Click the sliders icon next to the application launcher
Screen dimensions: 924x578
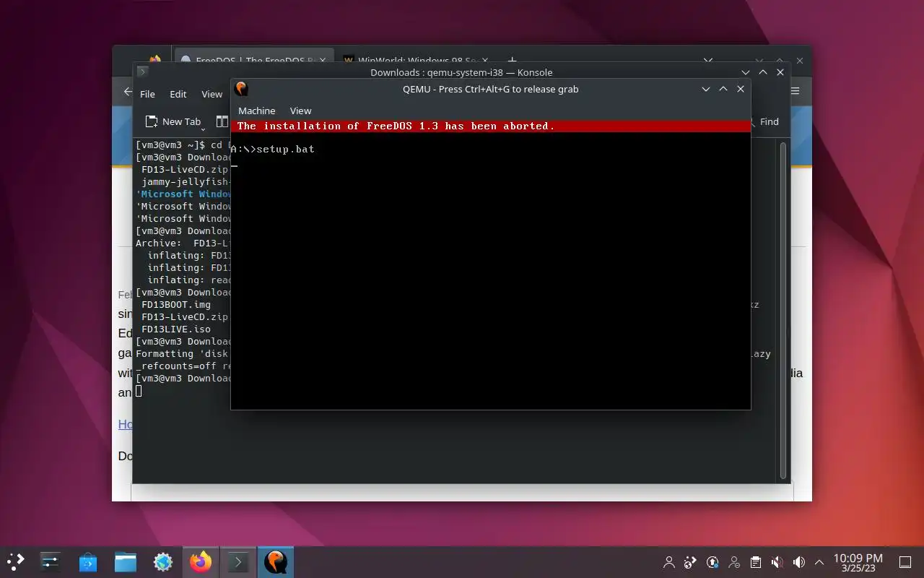pyautogui.click(x=51, y=561)
